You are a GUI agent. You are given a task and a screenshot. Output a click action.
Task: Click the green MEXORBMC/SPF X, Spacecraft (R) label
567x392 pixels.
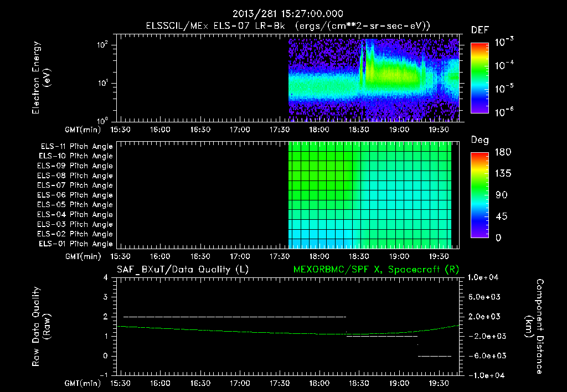[x=376, y=270]
